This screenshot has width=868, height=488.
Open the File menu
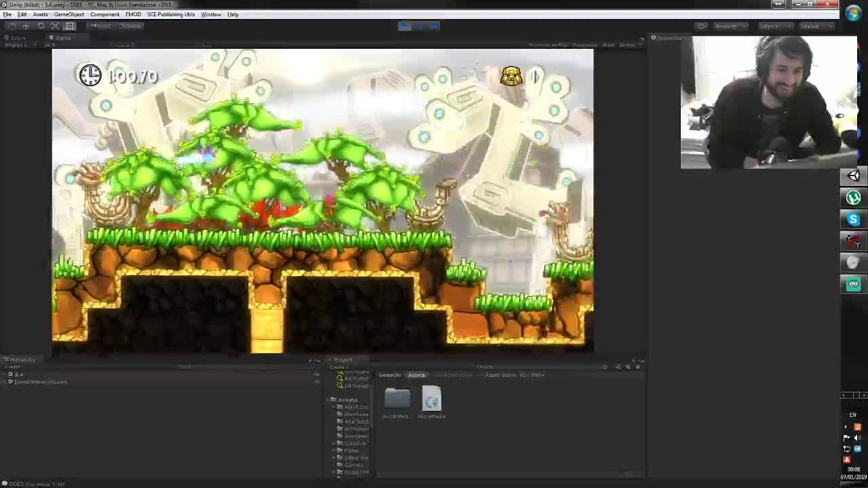pyautogui.click(x=7, y=14)
